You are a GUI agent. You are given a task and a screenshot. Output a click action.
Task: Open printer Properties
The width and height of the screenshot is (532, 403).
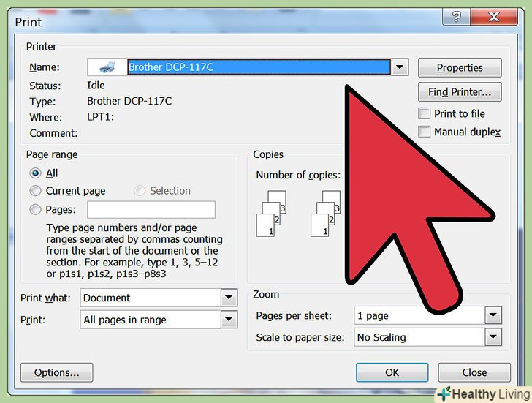point(460,67)
